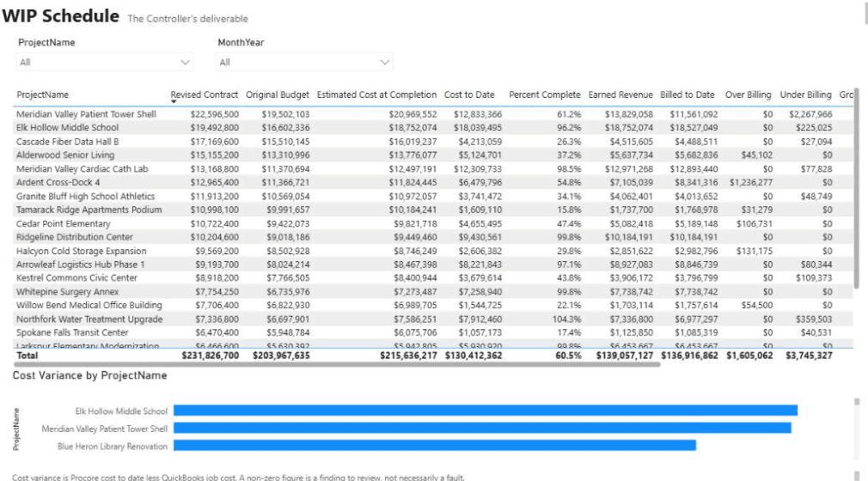Click Ardent Cross-Dock 4 over billing $1,236,277

[x=750, y=182]
